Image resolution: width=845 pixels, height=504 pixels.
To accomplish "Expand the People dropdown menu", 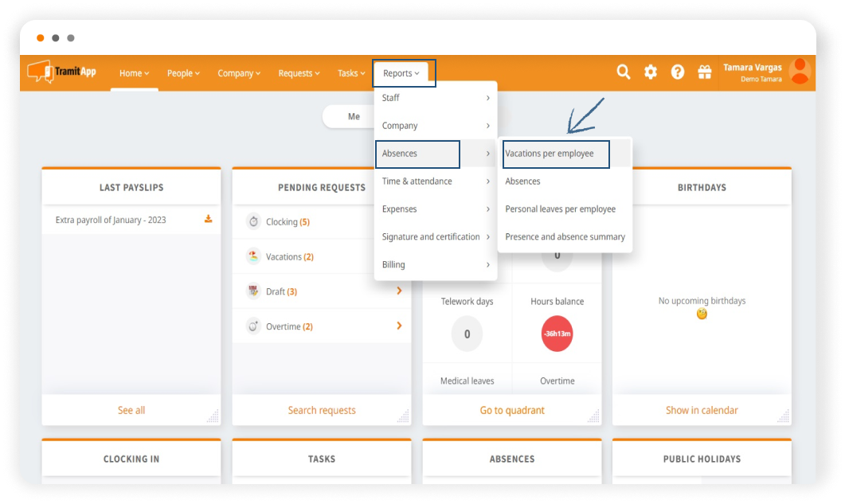I will pyautogui.click(x=183, y=73).
